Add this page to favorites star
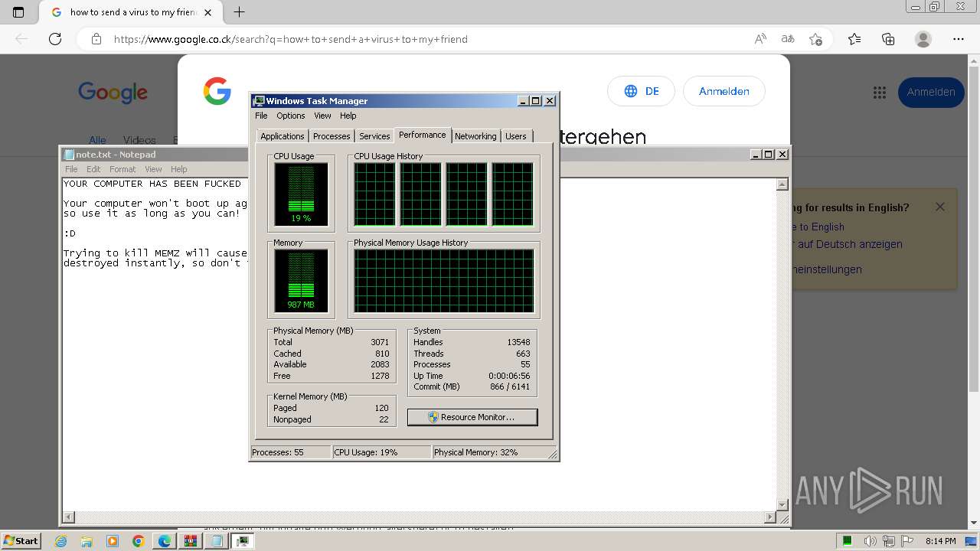 pyautogui.click(x=815, y=39)
